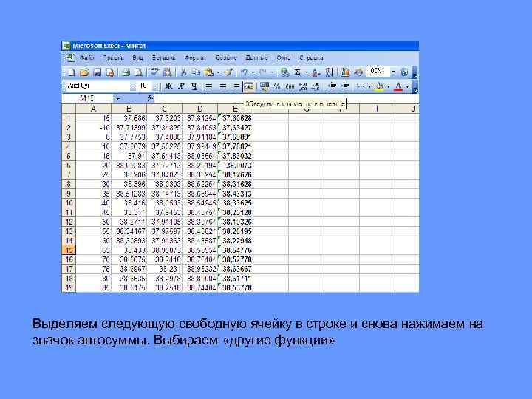
Task: Open the font size dropdown showing 10
Action: (x=154, y=86)
